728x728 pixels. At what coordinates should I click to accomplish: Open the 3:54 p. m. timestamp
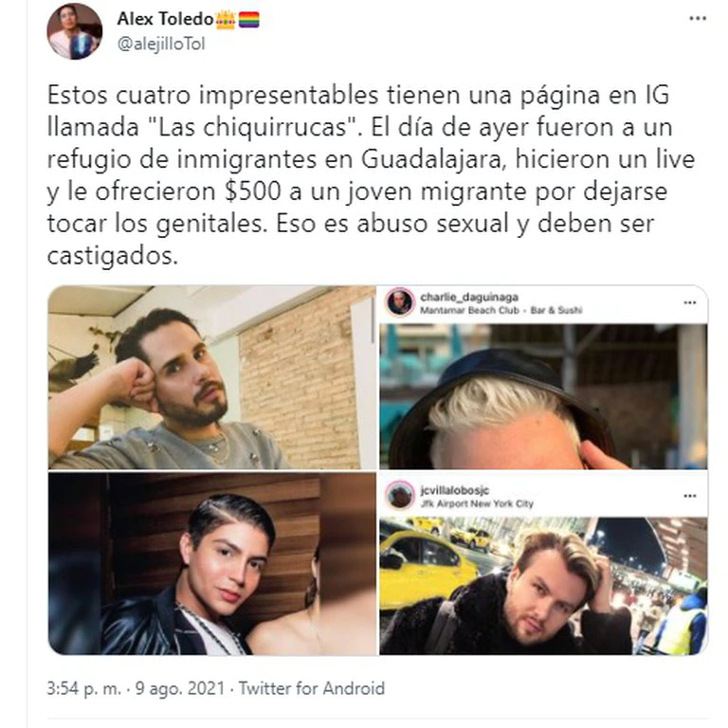click(83, 688)
